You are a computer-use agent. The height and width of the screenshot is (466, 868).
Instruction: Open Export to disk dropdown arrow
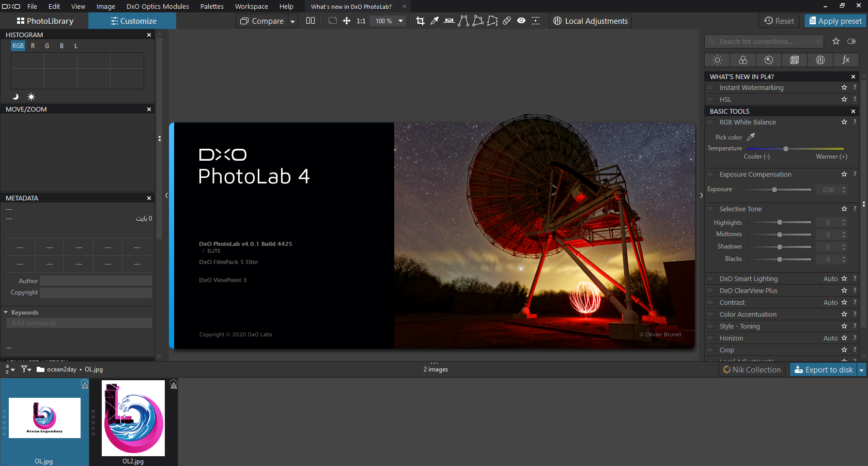pyautogui.click(x=861, y=369)
